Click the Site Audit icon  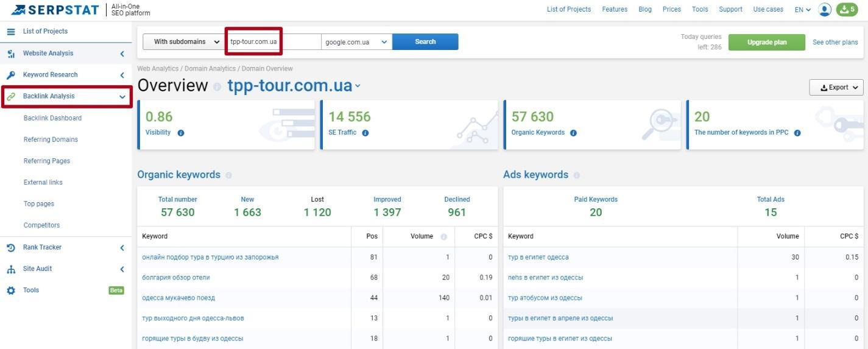(x=11, y=269)
